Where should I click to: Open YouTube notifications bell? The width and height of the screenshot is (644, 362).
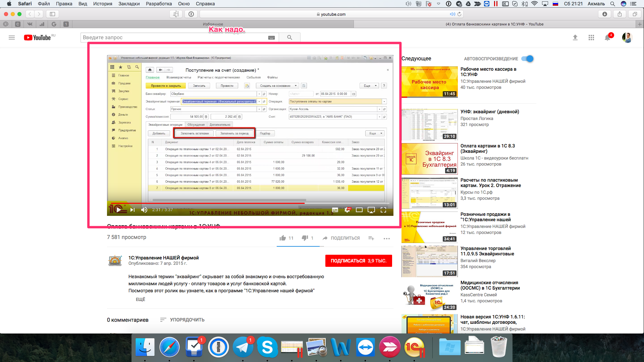[x=607, y=38]
